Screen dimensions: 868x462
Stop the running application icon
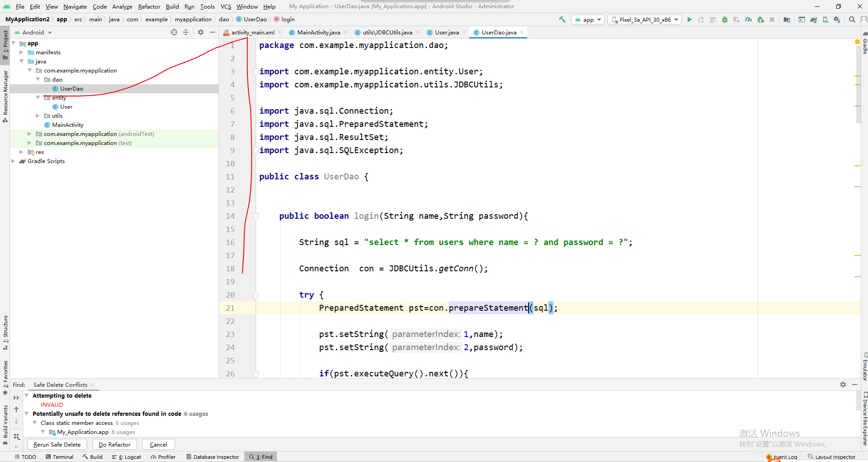tap(772, 19)
